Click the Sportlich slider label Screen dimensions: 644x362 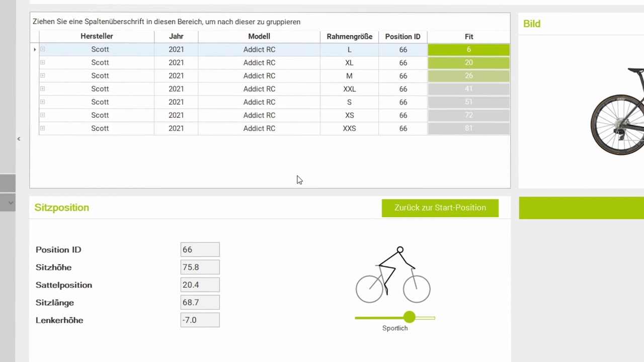pyautogui.click(x=395, y=328)
